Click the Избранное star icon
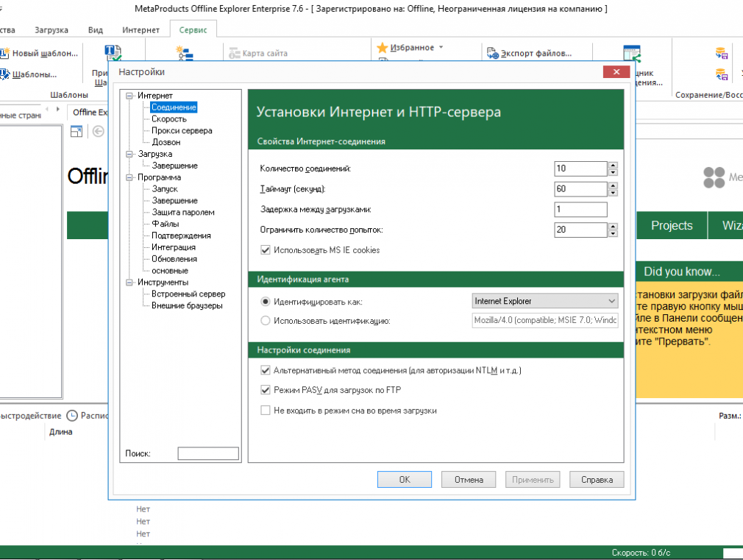The width and height of the screenshot is (743, 560). click(383, 47)
